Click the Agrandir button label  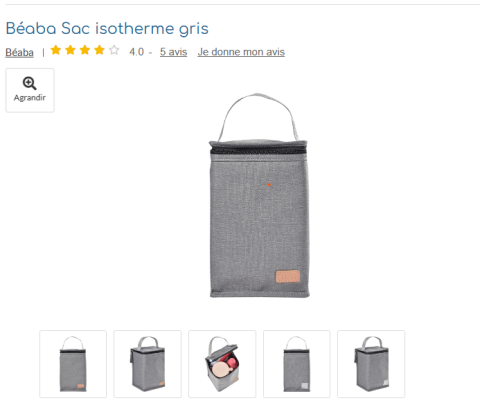point(30,98)
